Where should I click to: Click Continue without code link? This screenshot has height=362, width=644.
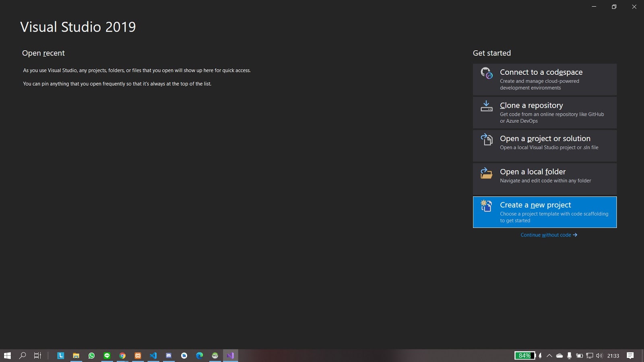point(549,235)
